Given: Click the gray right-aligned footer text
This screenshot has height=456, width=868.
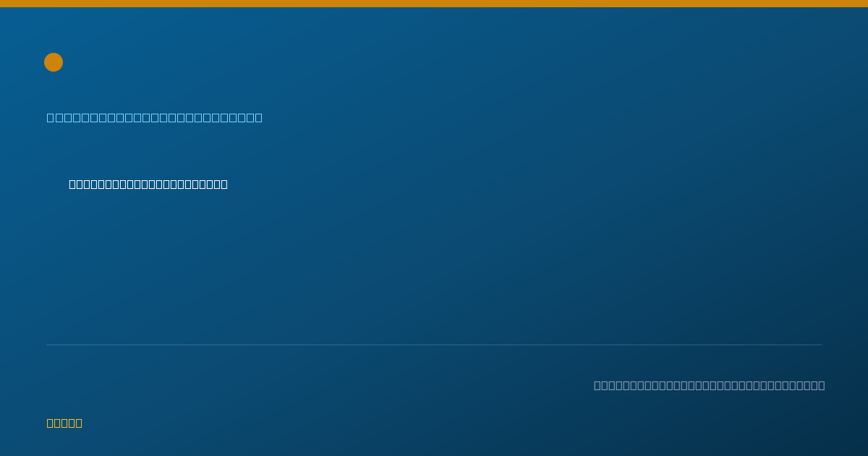Looking at the screenshot, I should [710, 385].
